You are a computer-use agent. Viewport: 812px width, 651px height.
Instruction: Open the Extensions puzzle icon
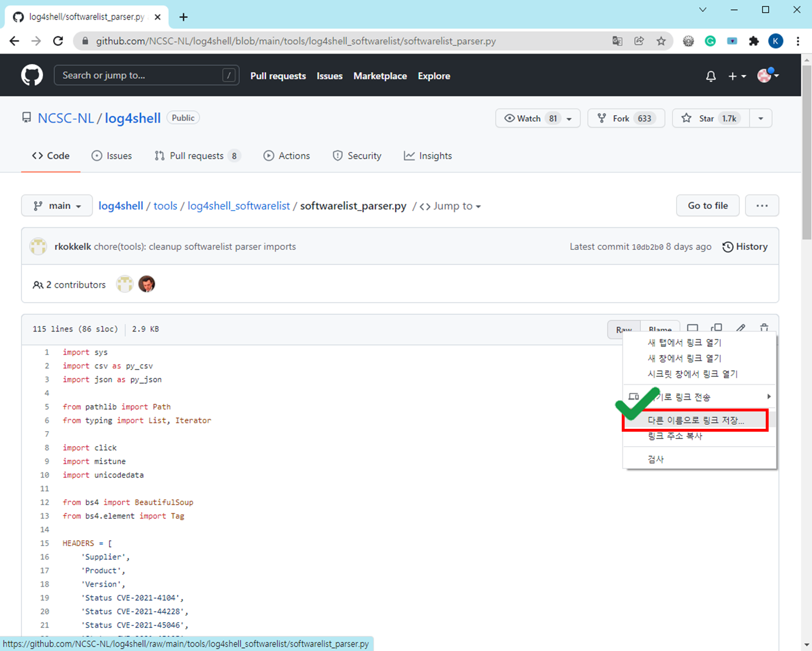click(754, 41)
